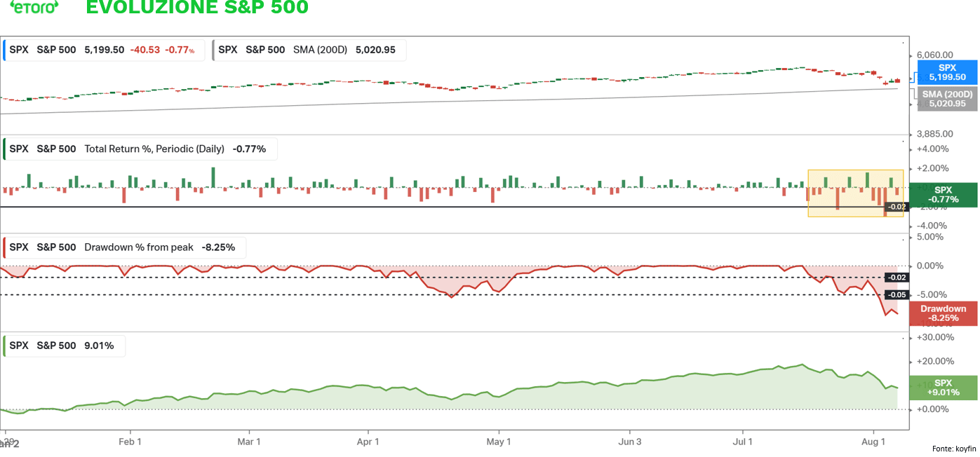Click the eToro logo
This screenshot has width=980, height=457.
34,6
